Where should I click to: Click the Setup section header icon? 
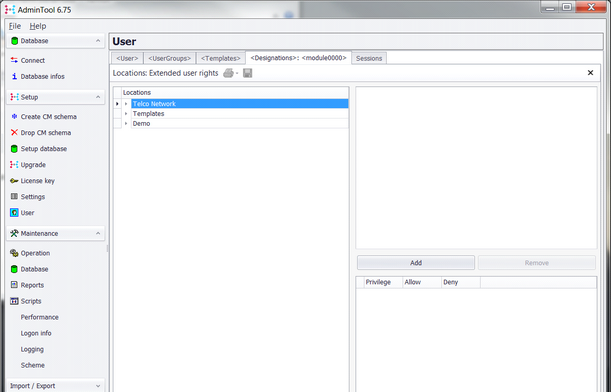[14, 97]
